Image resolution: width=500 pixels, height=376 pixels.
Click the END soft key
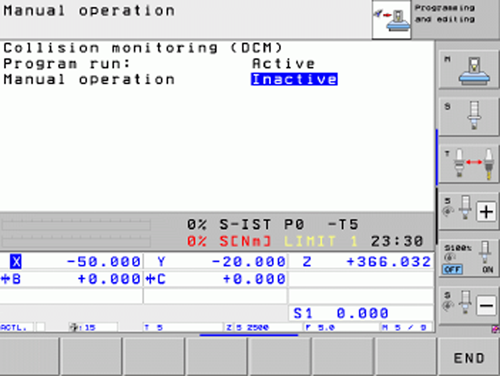point(469,357)
